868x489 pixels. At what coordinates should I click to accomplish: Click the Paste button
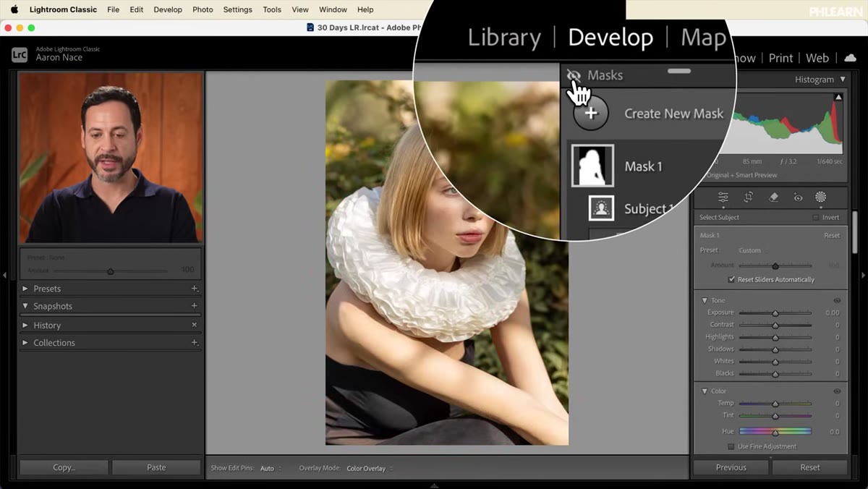click(156, 467)
